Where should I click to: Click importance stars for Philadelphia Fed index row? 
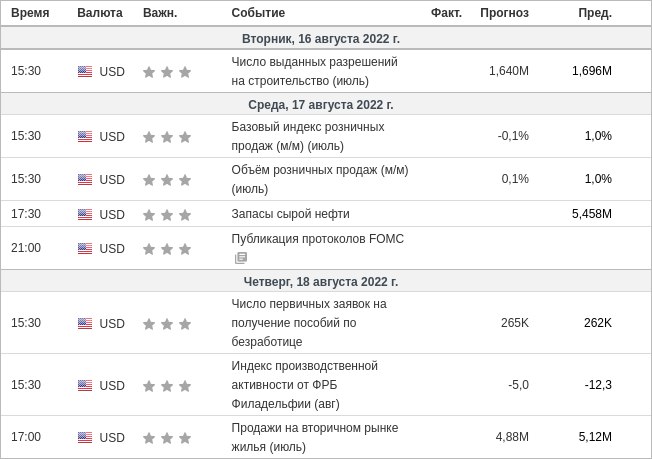click(167, 386)
